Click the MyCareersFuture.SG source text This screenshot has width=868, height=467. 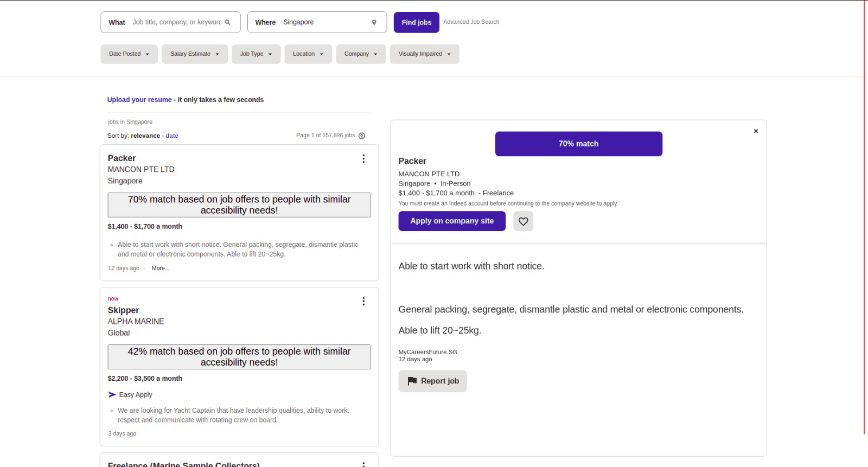[428, 352]
